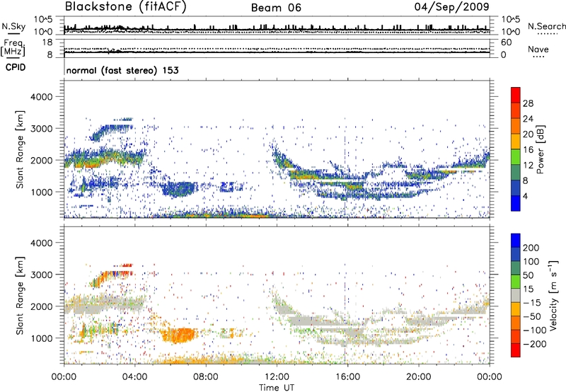Click the date 04/Sep/2009
Screen dimensions: 566x392
coord(451,7)
